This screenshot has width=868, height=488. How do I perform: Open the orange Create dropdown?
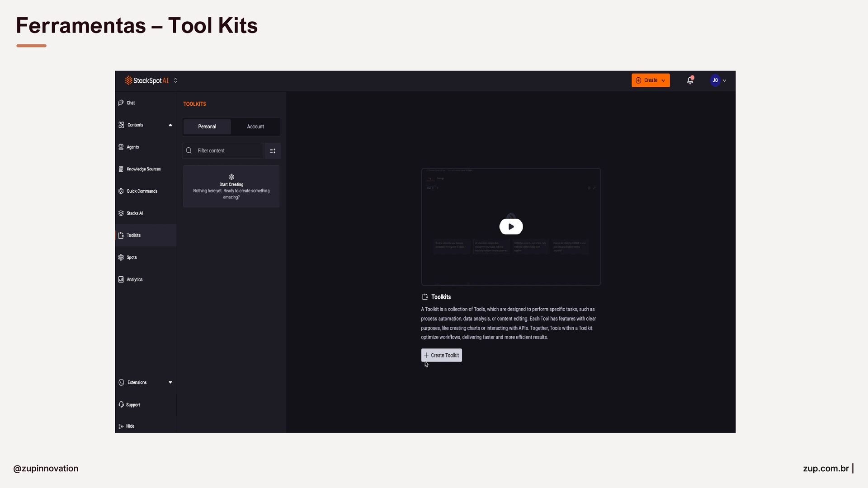tap(651, 80)
